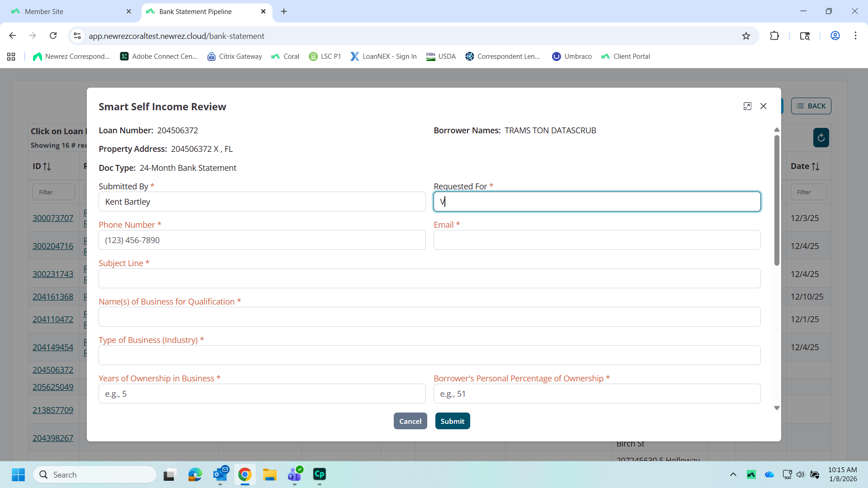
Task: Click into the Email input field
Action: [x=597, y=240]
